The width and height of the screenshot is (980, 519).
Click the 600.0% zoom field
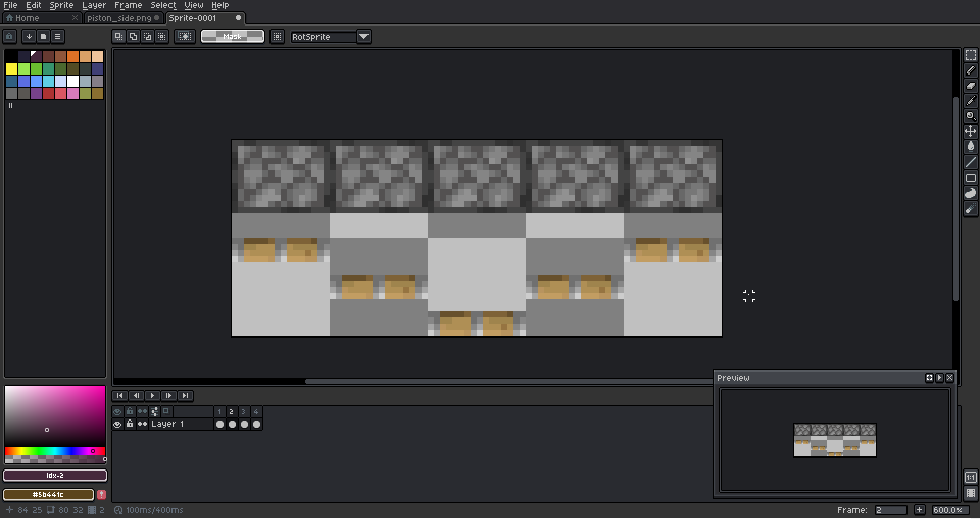coord(951,510)
